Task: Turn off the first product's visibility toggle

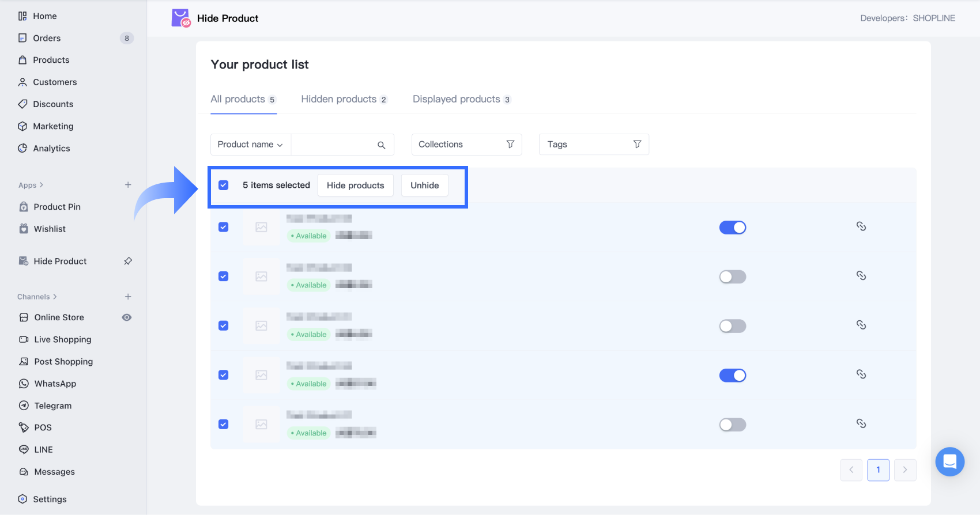Action: tap(732, 228)
